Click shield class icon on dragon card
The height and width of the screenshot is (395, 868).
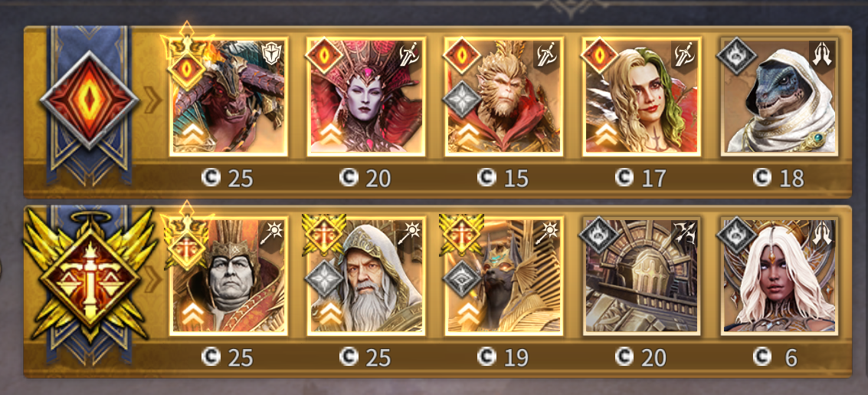click(270, 53)
